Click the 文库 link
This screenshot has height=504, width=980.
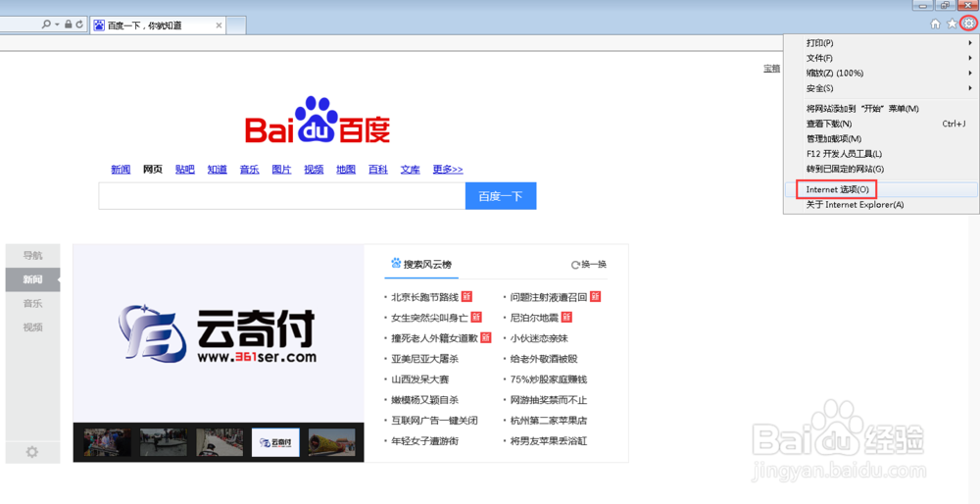[410, 170]
